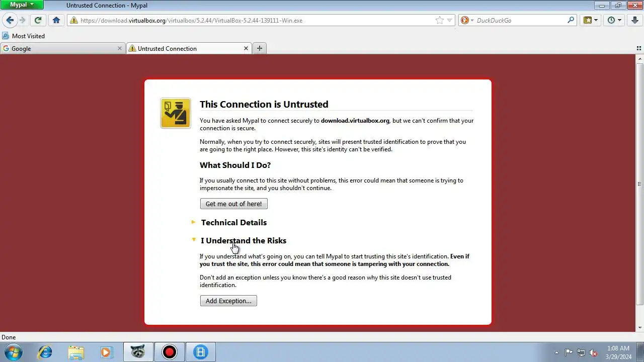This screenshot has height=362, width=644.
Task: Click the red record button taskbar icon
Action: [170, 352]
